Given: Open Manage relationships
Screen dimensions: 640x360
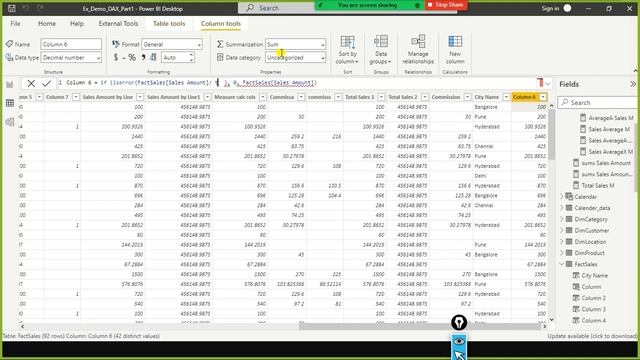Looking at the screenshot, I should 418,49.
